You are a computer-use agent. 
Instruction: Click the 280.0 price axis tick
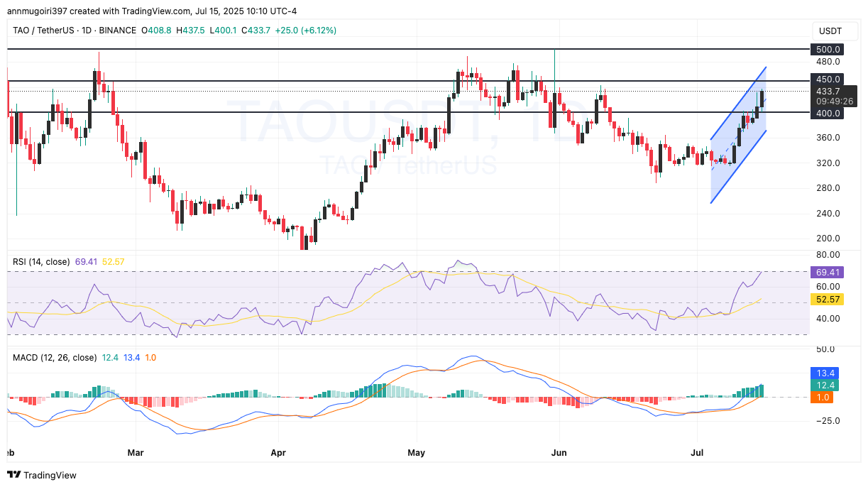(x=828, y=187)
